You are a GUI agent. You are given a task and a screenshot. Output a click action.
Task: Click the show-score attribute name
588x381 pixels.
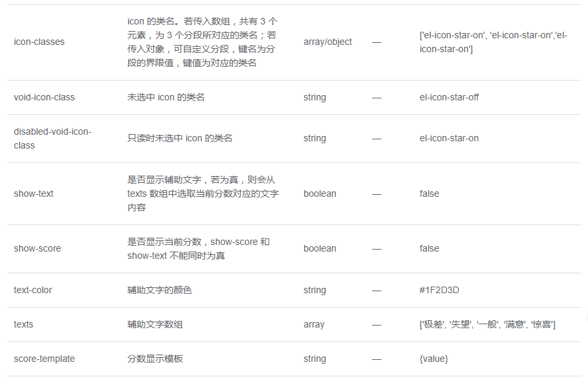pos(37,248)
